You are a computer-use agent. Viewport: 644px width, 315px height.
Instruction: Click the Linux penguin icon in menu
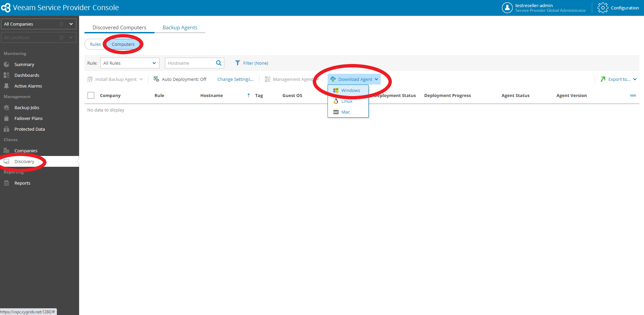pyautogui.click(x=336, y=101)
